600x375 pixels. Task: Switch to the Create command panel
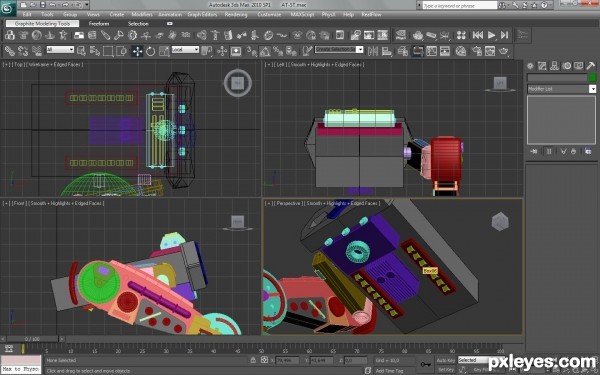(x=530, y=66)
